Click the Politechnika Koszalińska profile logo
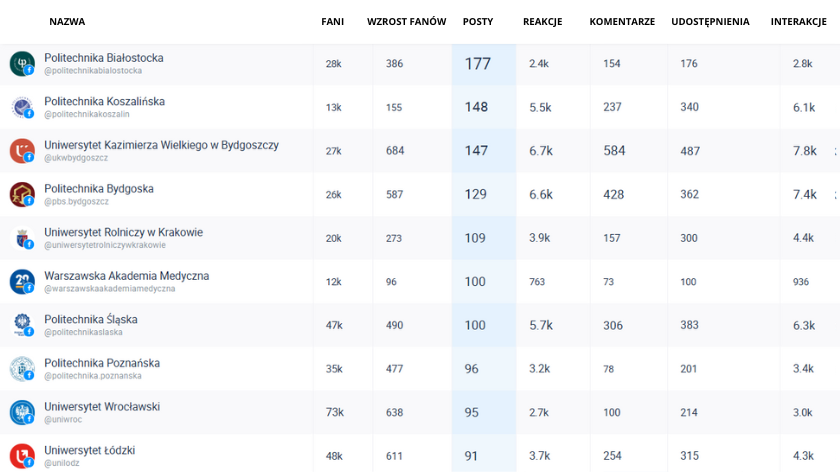 21,108
